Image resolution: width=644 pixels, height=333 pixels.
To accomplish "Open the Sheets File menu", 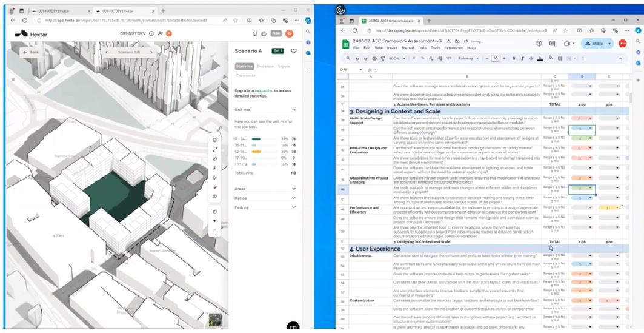I will pyautogui.click(x=356, y=48).
